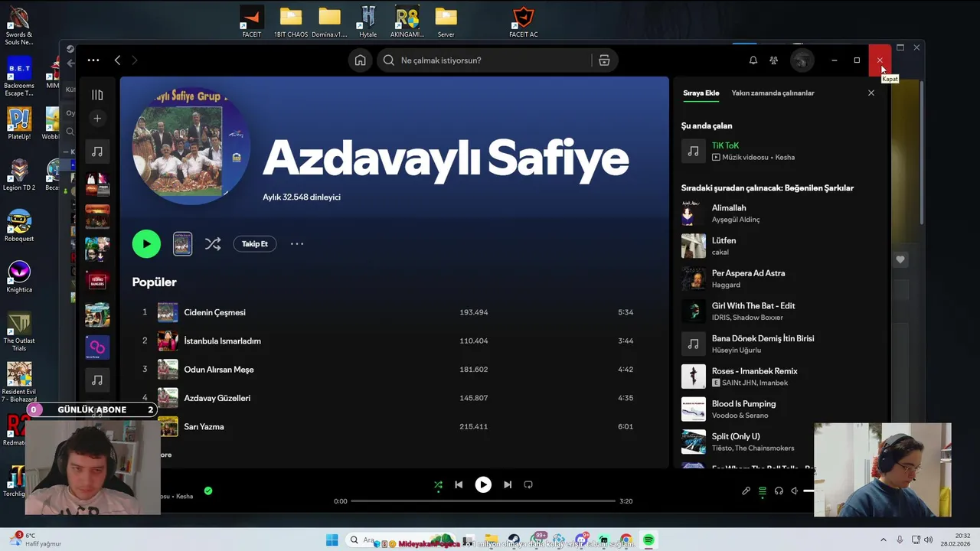Click now playing TiK ToK title
The image size is (980, 551).
click(725, 145)
